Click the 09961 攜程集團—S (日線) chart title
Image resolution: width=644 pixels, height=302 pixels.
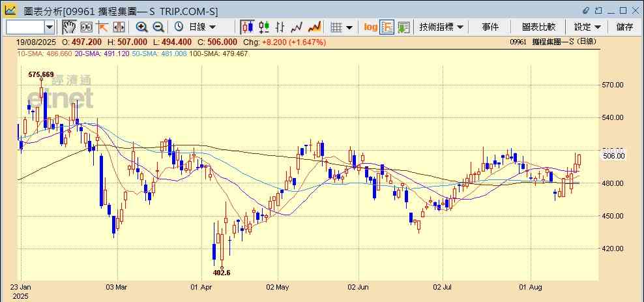[x=553, y=42]
